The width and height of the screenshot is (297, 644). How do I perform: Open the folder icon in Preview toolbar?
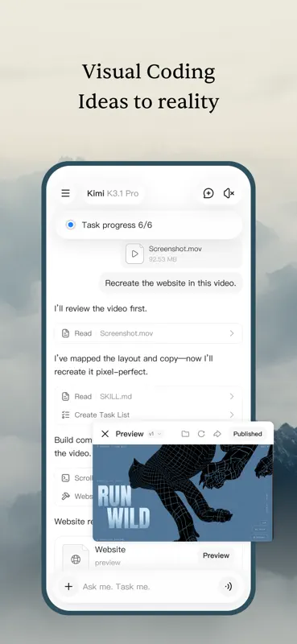(185, 434)
